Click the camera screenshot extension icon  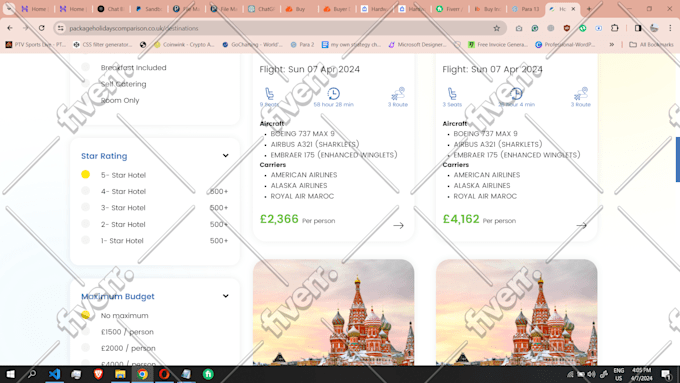(519, 28)
